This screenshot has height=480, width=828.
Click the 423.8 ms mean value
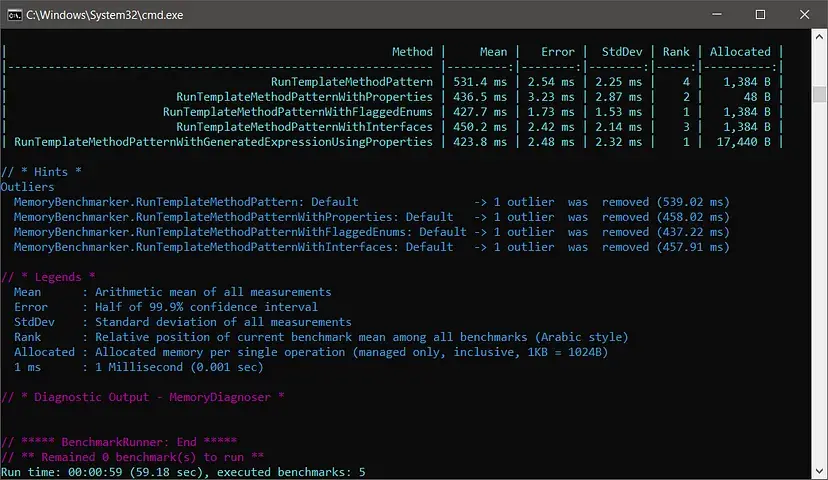click(479, 142)
